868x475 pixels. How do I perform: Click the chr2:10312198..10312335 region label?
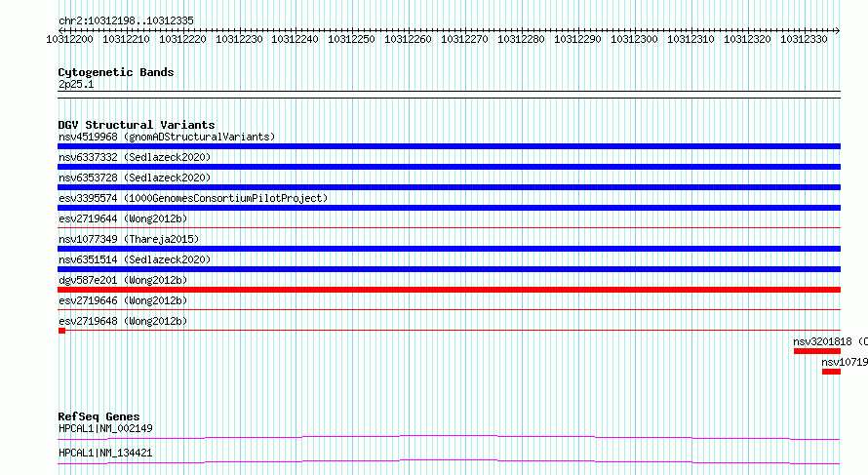click(x=126, y=20)
